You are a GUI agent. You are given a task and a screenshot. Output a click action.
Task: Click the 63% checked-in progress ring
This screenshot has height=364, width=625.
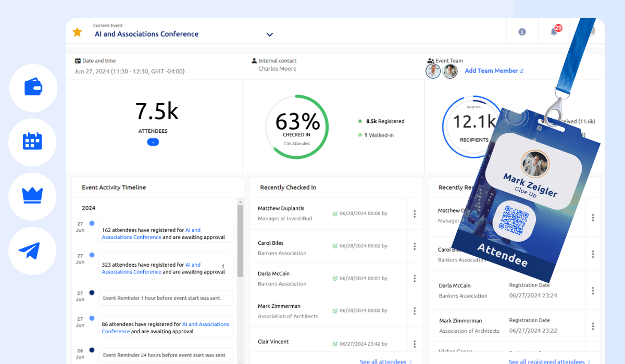pyautogui.click(x=297, y=127)
